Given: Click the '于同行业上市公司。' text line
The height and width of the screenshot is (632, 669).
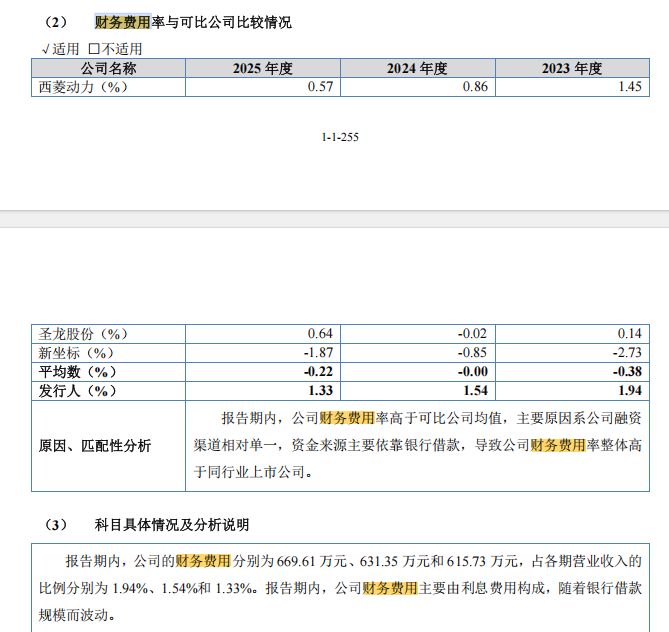Looking at the screenshot, I should click(x=253, y=472).
